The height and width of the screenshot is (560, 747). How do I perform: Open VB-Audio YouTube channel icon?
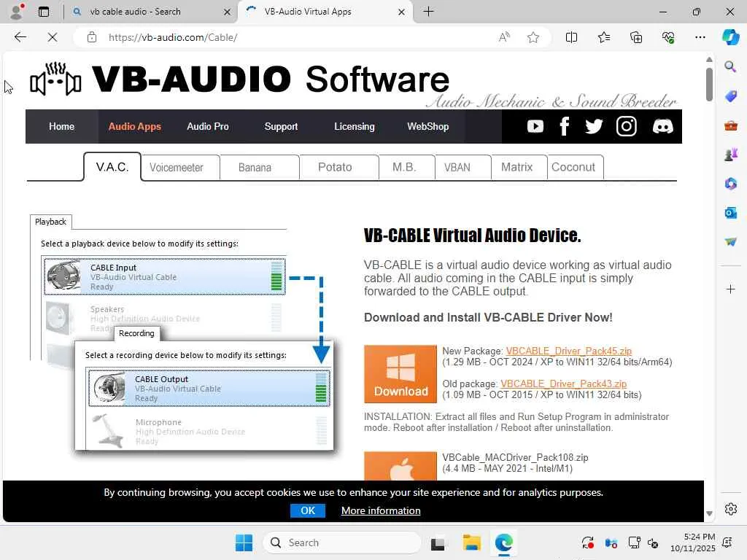[x=535, y=126]
